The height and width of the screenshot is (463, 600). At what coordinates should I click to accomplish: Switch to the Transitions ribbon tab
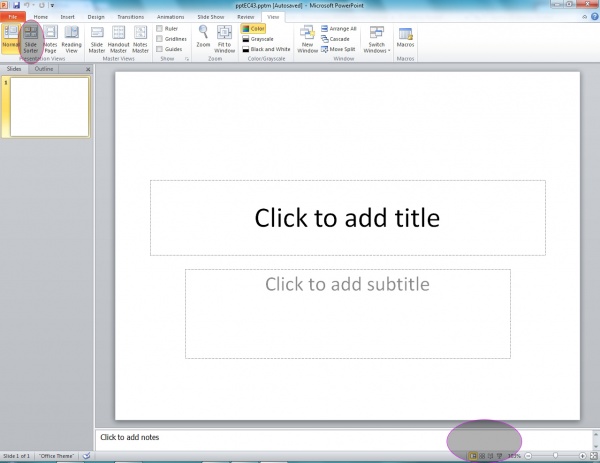(x=130, y=17)
